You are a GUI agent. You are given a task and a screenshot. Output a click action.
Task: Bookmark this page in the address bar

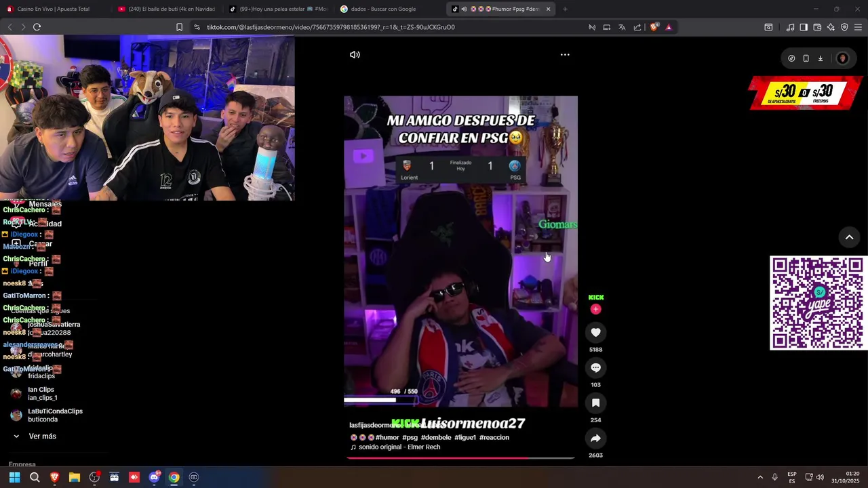click(x=179, y=27)
